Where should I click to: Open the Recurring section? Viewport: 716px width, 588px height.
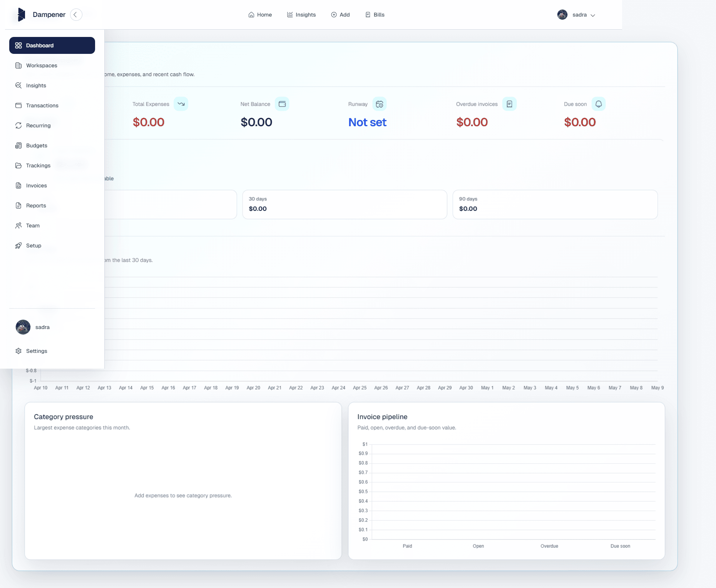(x=52, y=125)
